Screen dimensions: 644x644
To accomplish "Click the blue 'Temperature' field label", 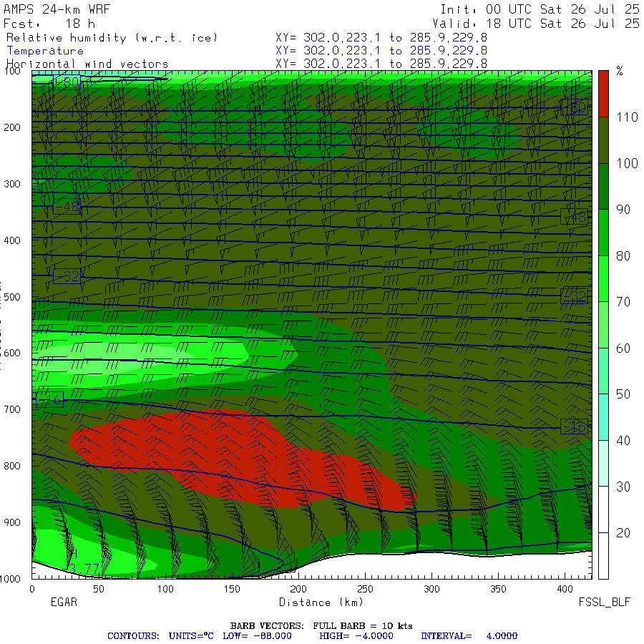I will 45,51.
